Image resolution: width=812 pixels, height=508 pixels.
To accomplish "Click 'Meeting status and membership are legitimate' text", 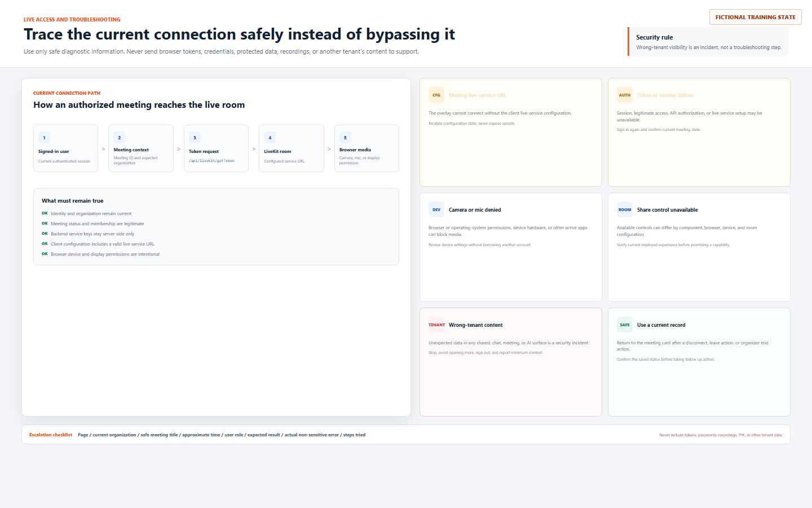I will 97,224.
